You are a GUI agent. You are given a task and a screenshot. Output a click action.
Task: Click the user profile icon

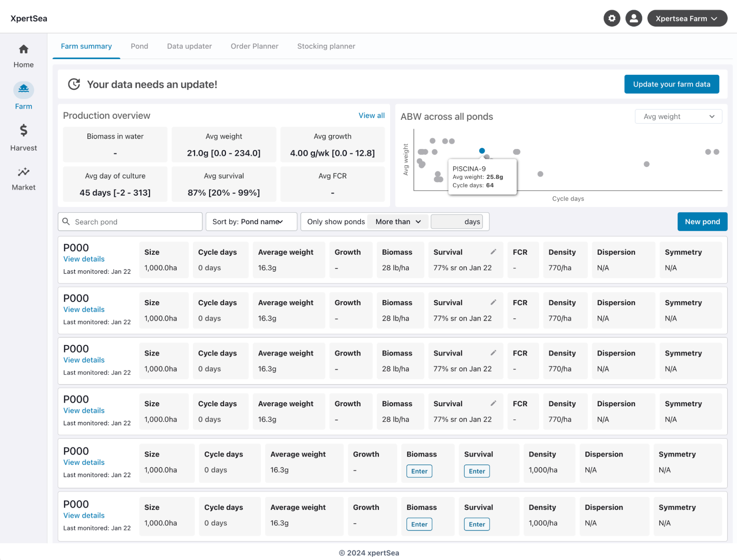pos(633,18)
